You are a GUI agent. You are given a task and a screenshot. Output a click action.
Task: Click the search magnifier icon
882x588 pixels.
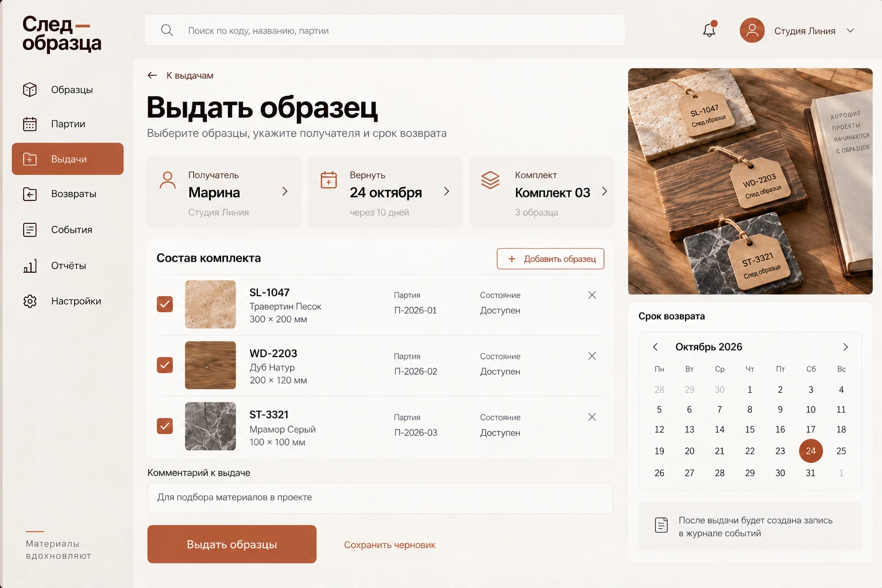click(167, 30)
